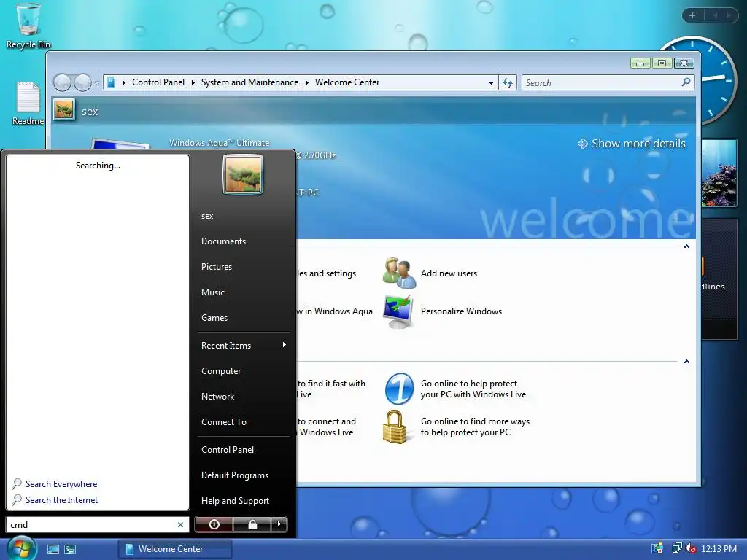Open Games from the Start menu
This screenshot has width=747, height=560.
[214, 318]
